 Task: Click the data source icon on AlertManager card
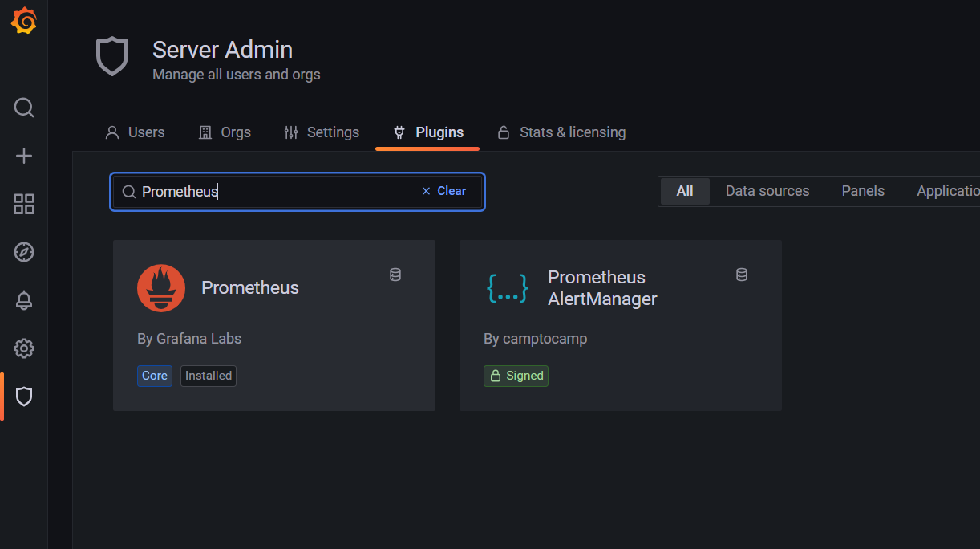(742, 274)
